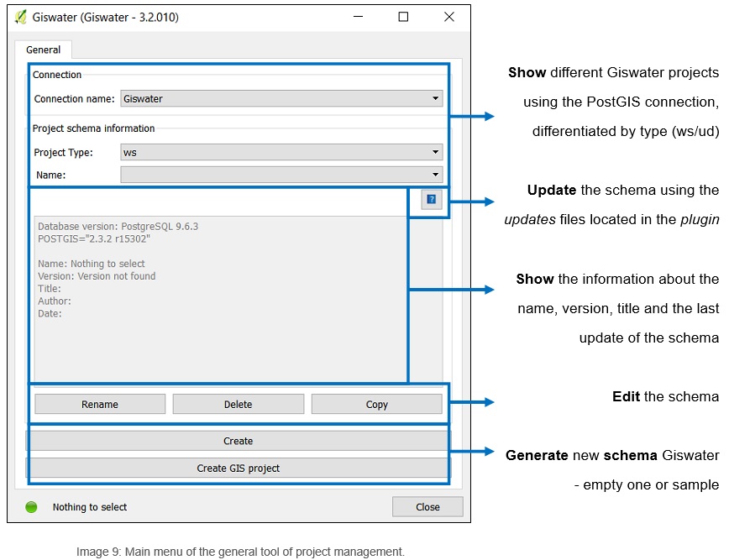Click the Create GIS project button
This screenshot has width=729, height=560.
pos(238,468)
